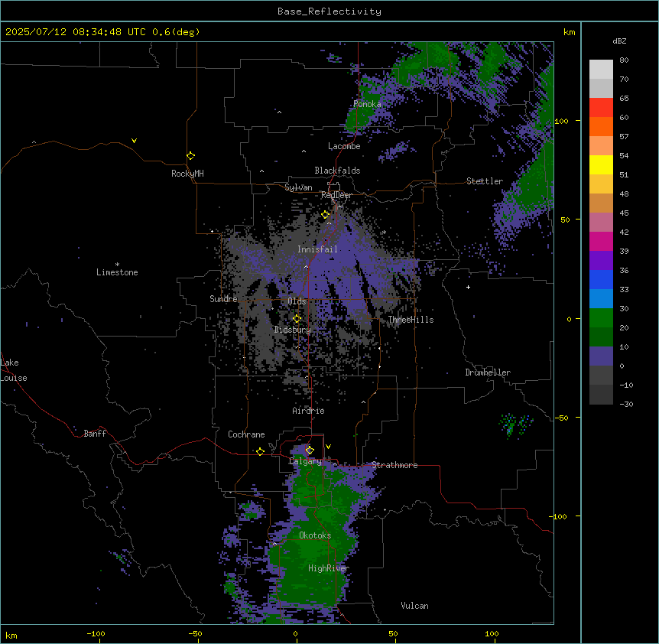
Task: Click the HighRiver city label
Action: click(x=329, y=568)
